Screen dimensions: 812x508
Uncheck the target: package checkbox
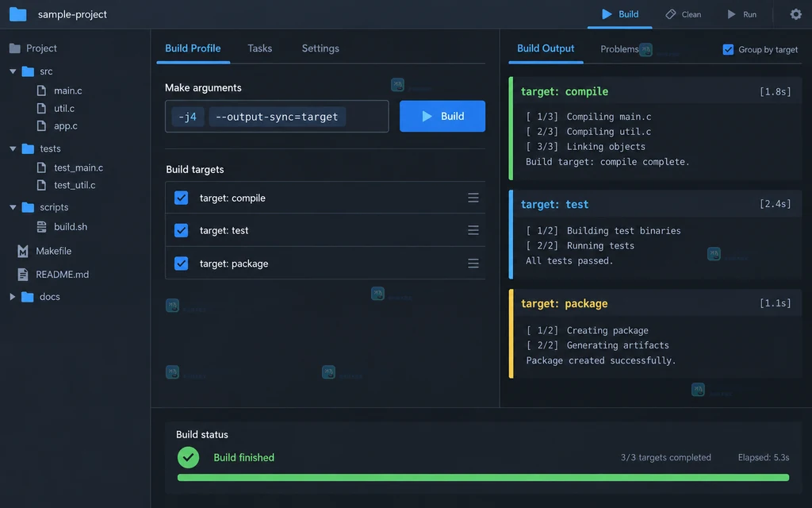pyautogui.click(x=182, y=264)
